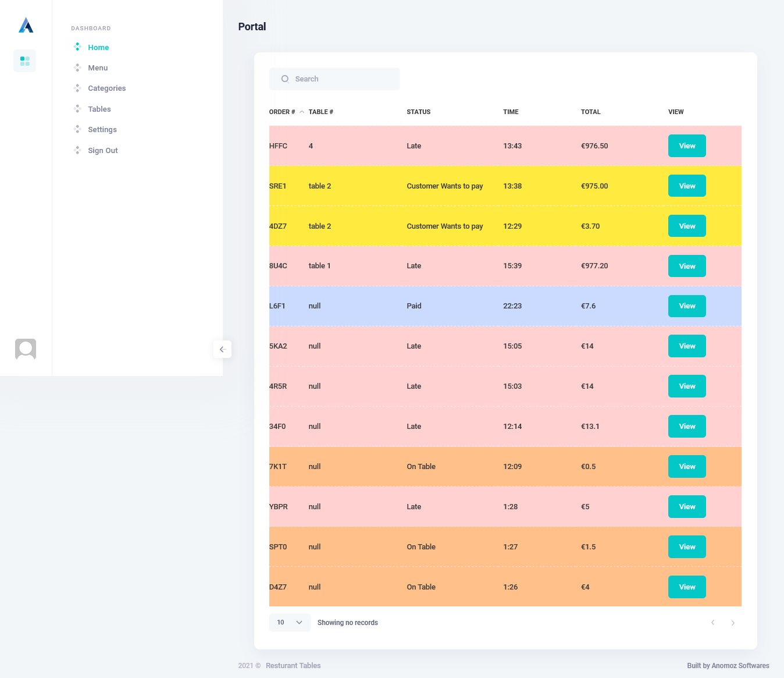784x678 pixels.
Task: Go to the previous page arrow
Action: click(x=712, y=623)
